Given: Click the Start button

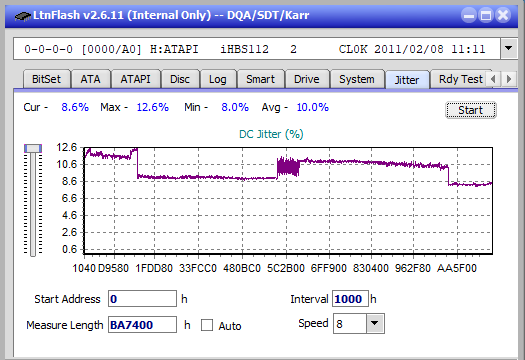Looking at the screenshot, I should 470,110.
